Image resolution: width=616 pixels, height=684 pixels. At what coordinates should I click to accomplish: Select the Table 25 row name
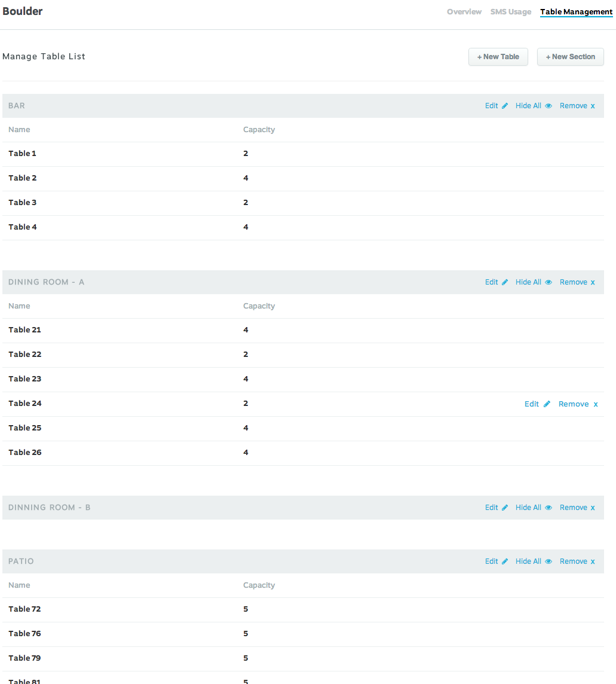[x=25, y=427]
